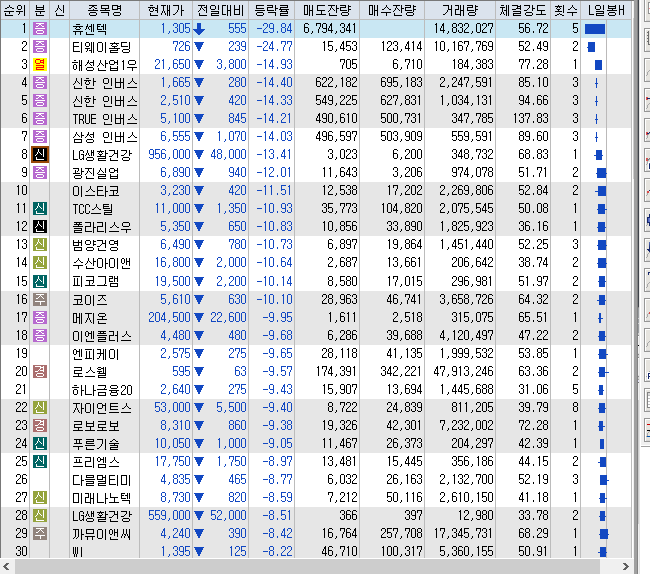This screenshot has width=650, height=574.
Task: Click the 신 badge beside 수산아이앤
Action: 40,262
